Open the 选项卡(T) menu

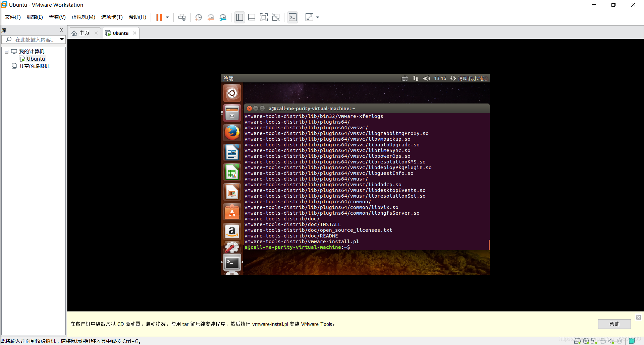(112, 17)
